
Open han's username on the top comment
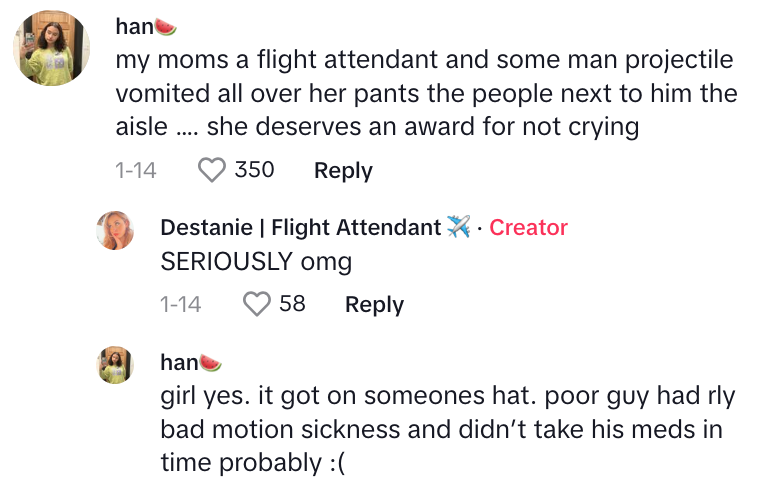coord(134,27)
